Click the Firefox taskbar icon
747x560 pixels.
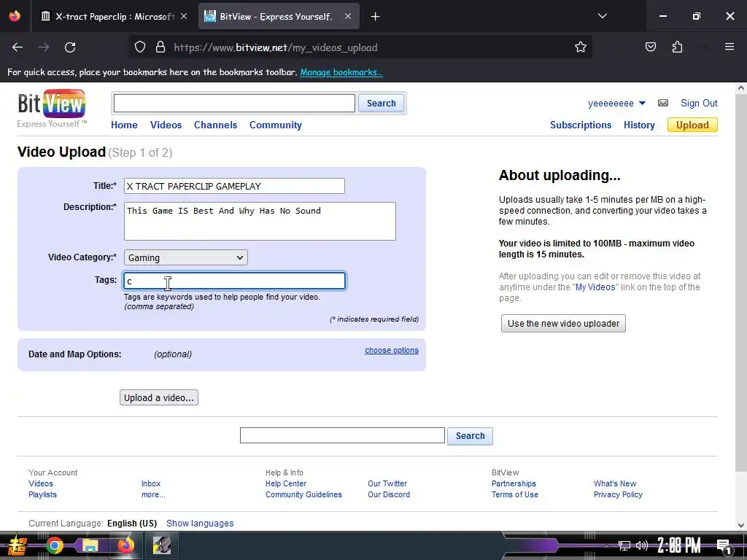(125, 545)
